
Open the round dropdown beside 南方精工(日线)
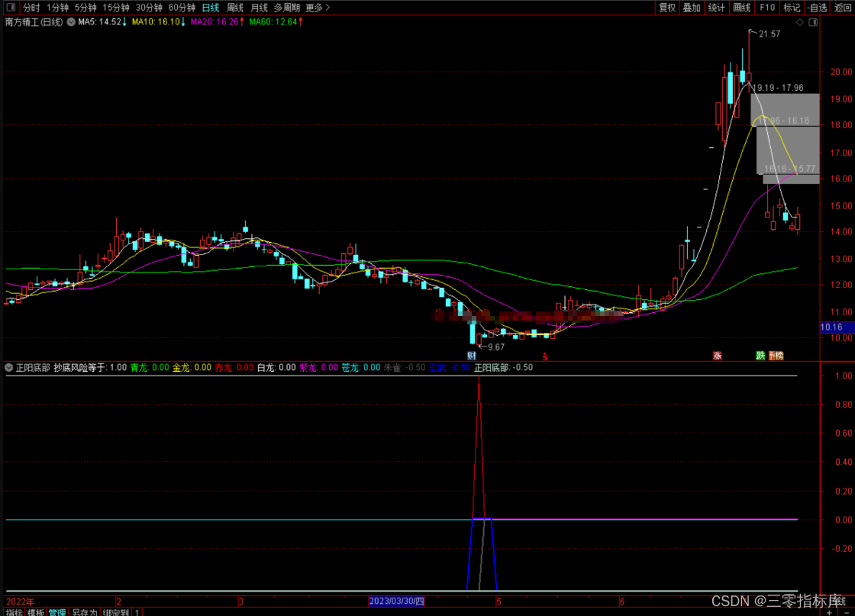point(71,22)
